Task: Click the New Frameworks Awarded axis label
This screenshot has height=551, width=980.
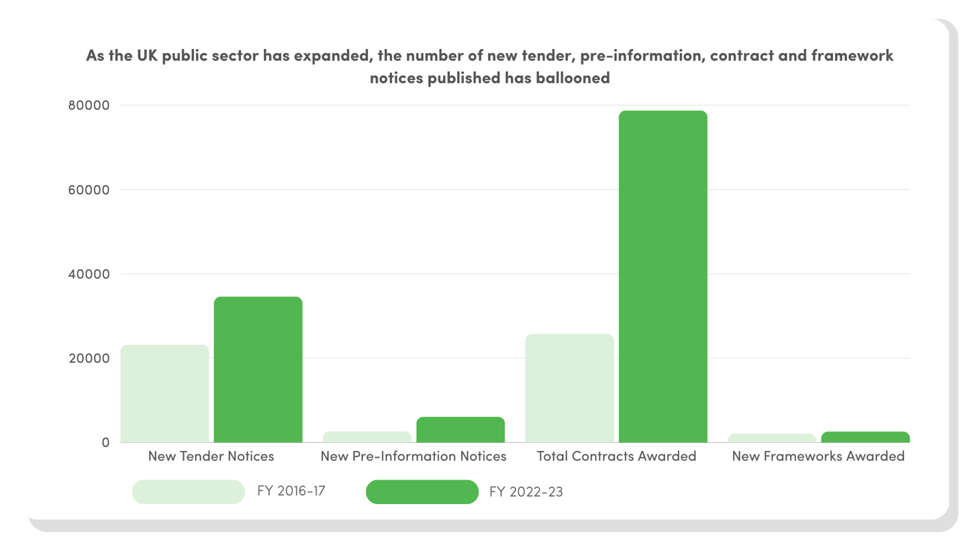Action: coord(818,456)
